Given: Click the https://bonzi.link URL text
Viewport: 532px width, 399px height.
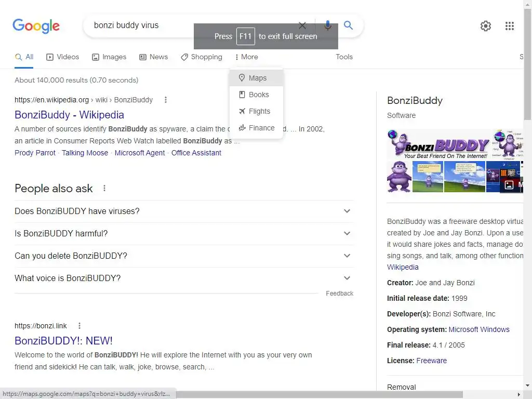Looking at the screenshot, I should [x=41, y=326].
